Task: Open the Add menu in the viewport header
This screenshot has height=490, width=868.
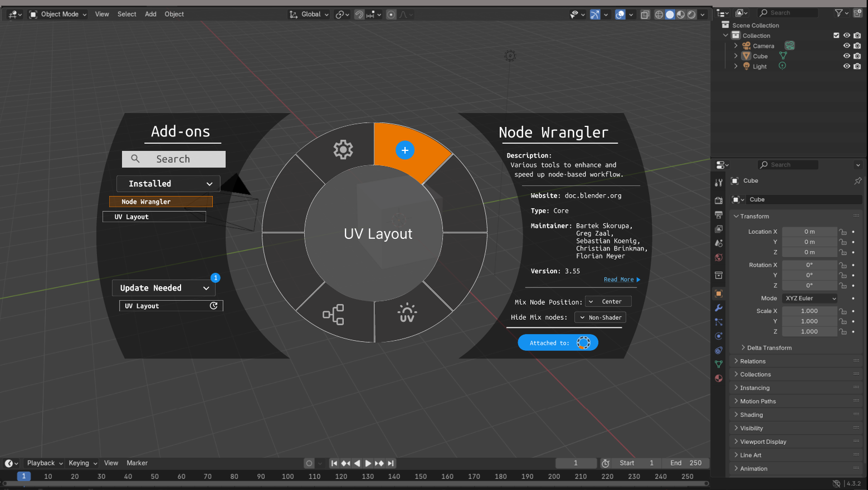Action: 150,14
